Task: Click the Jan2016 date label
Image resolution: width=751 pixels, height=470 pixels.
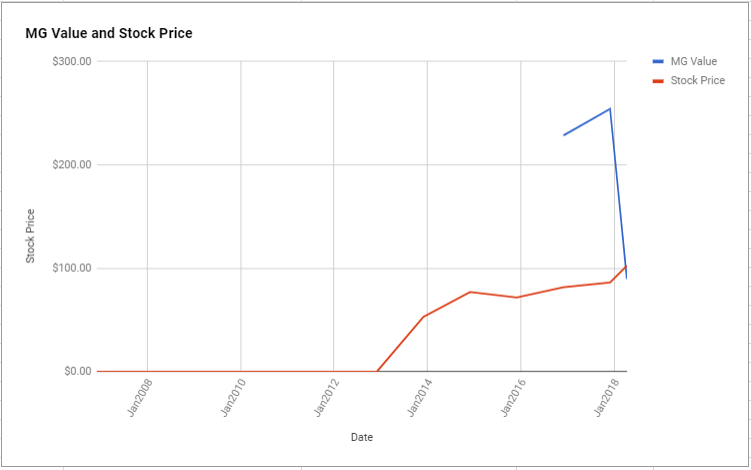Action: point(513,398)
